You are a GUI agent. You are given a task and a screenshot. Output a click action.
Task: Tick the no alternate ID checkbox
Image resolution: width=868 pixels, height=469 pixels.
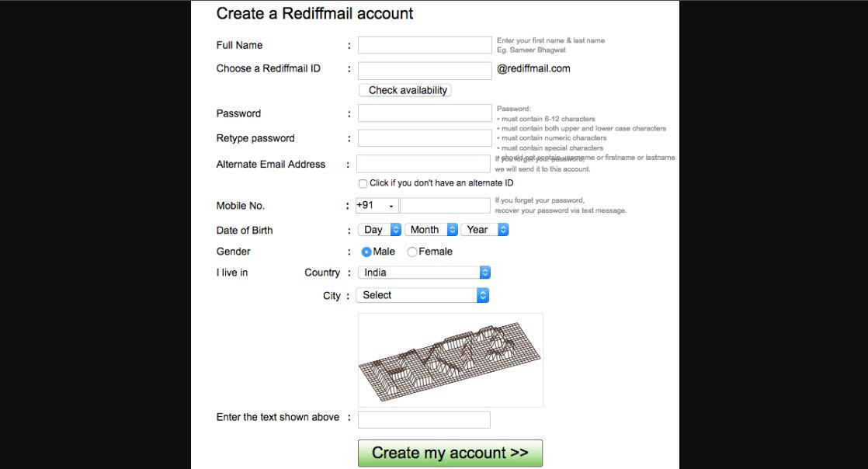(363, 183)
